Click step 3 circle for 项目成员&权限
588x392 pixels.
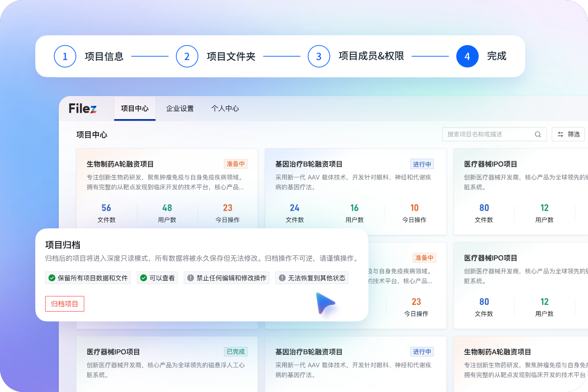point(318,56)
